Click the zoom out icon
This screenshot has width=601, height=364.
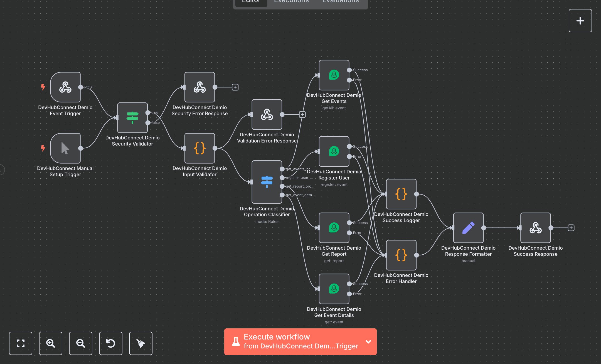pyautogui.click(x=80, y=343)
